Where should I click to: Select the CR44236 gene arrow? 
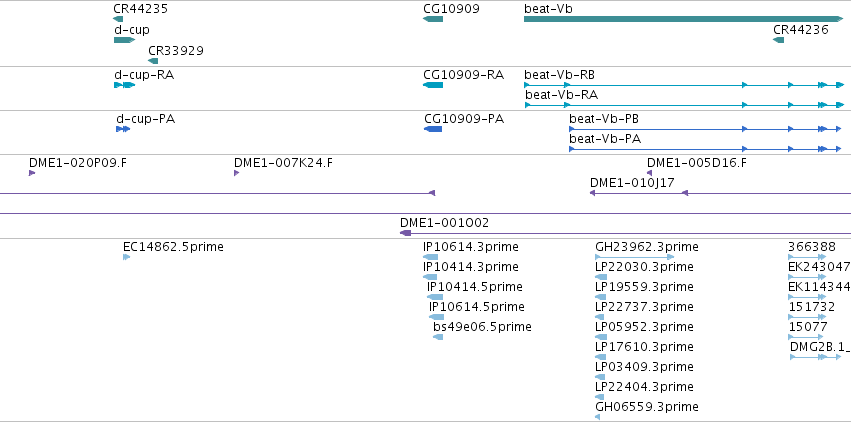(x=778, y=40)
